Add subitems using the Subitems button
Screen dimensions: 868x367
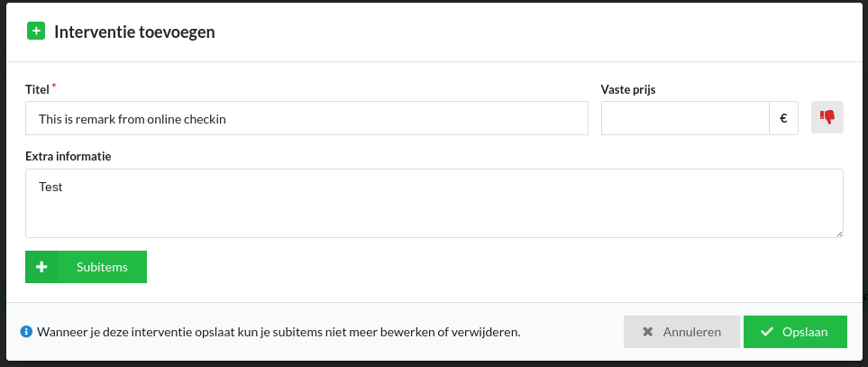86,267
